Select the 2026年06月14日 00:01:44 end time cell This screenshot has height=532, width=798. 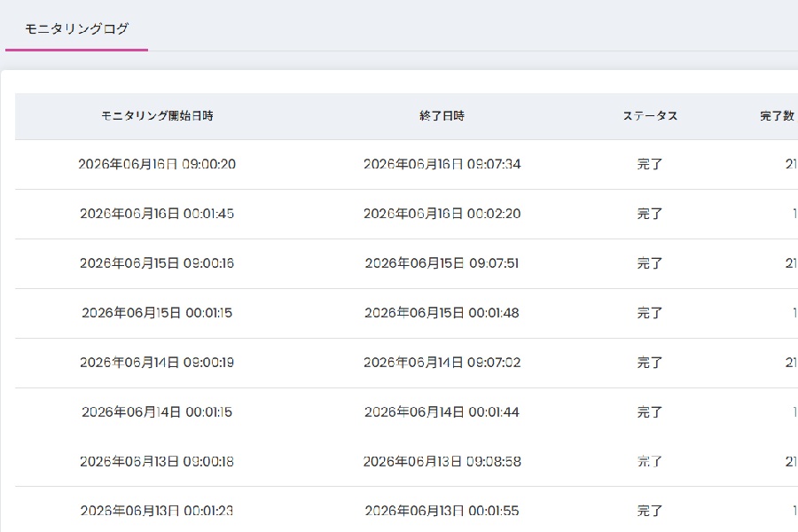tap(442, 411)
